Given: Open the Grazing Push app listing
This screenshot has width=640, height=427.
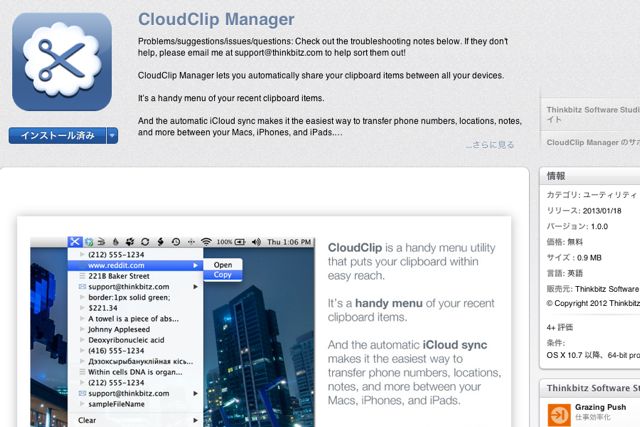Looking at the screenshot, I should [600, 407].
